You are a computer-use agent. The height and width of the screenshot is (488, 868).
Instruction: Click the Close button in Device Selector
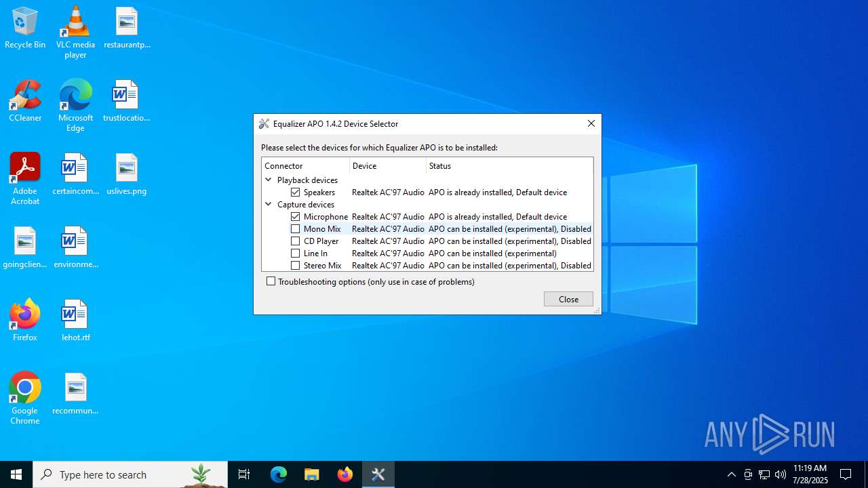tap(568, 299)
